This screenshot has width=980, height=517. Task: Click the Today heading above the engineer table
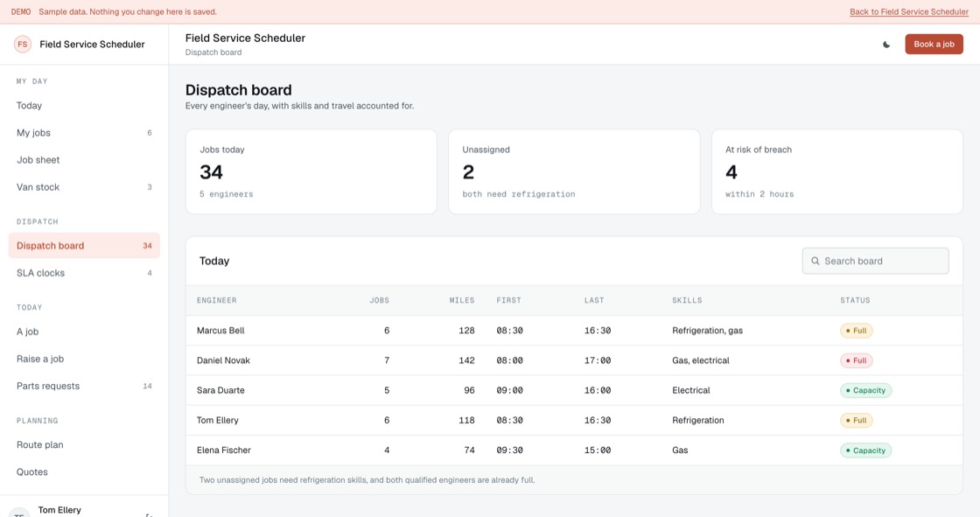214,262
